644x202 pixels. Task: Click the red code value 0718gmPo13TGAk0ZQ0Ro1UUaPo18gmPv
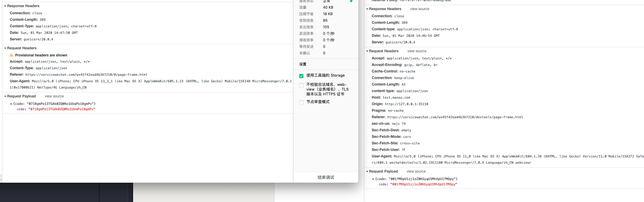click(x=62, y=109)
